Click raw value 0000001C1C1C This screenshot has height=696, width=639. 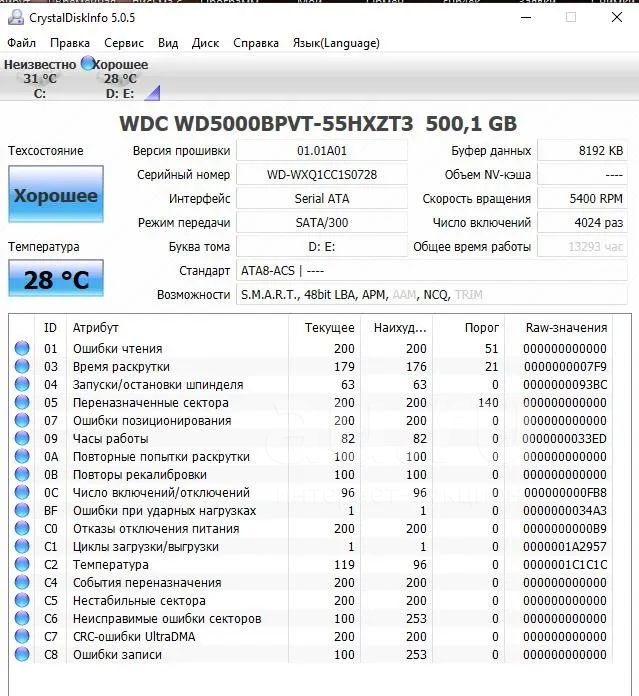pyautogui.click(x=565, y=564)
